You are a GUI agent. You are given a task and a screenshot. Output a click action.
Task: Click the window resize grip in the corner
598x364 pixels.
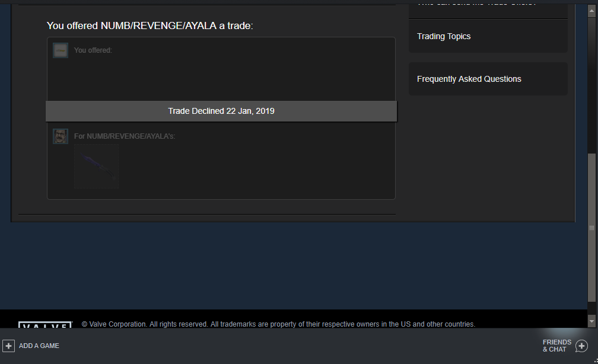(596, 361)
